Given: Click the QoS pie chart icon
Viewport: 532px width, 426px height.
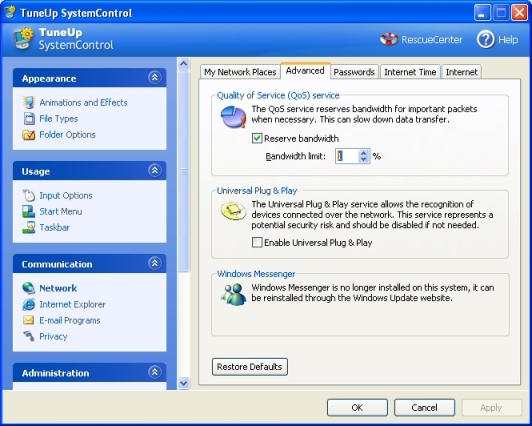Looking at the screenshot, I should coord(233,117).
